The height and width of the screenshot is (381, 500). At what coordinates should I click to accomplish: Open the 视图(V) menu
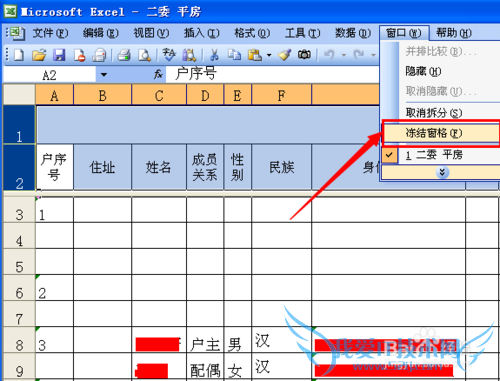[151, 33]
